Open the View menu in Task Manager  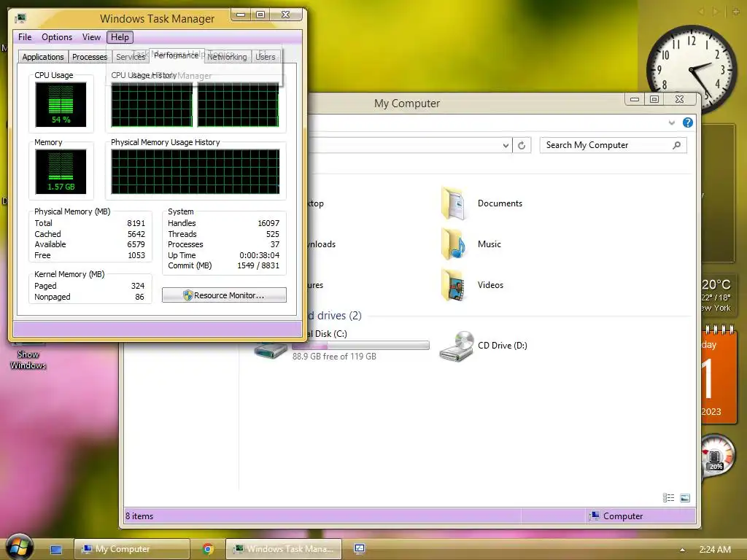point(91,37)
